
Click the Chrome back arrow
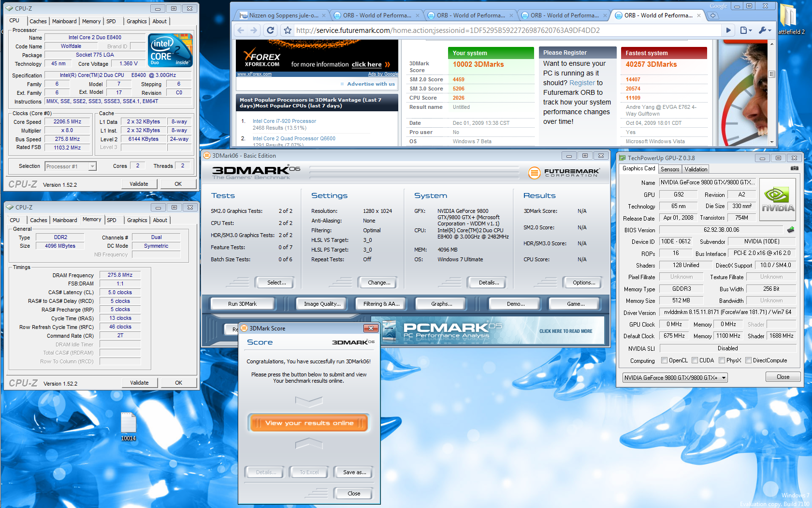tap(241, 30)
